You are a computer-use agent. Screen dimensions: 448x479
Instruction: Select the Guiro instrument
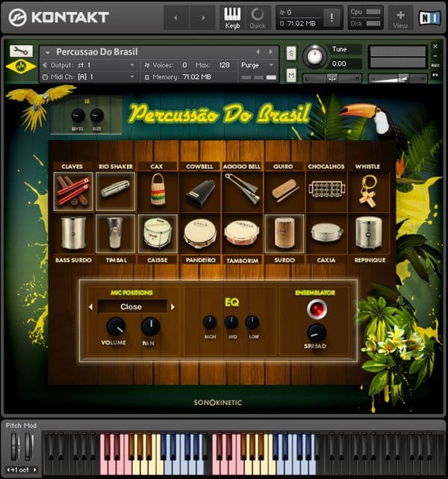click(x=284, y=191)
